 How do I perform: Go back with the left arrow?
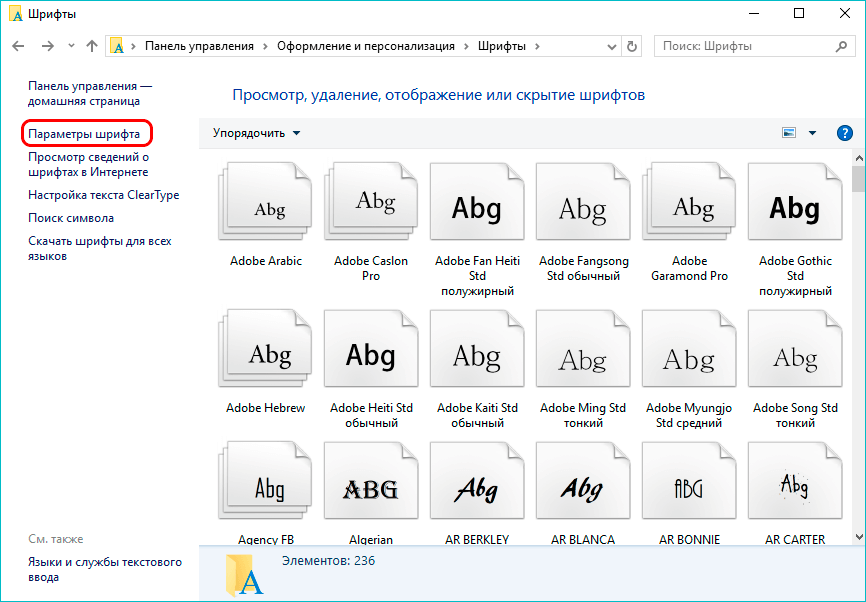(x=18, y=46)
